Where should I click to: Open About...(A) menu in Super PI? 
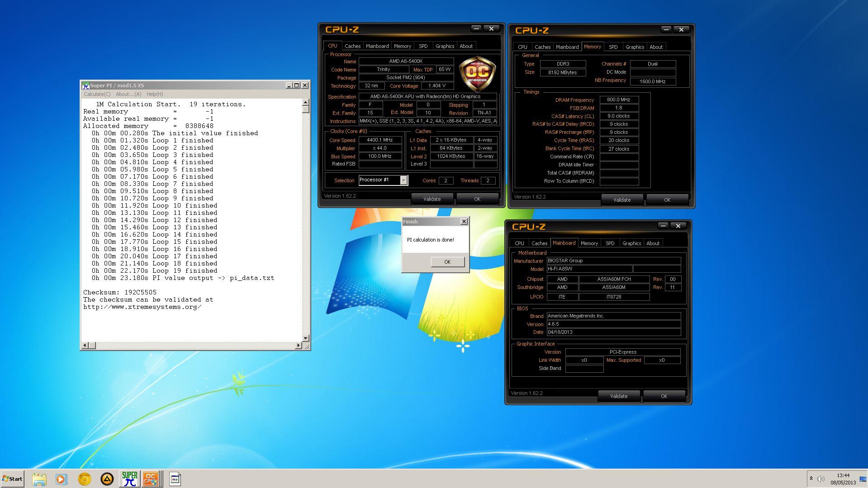pos(128,94)
